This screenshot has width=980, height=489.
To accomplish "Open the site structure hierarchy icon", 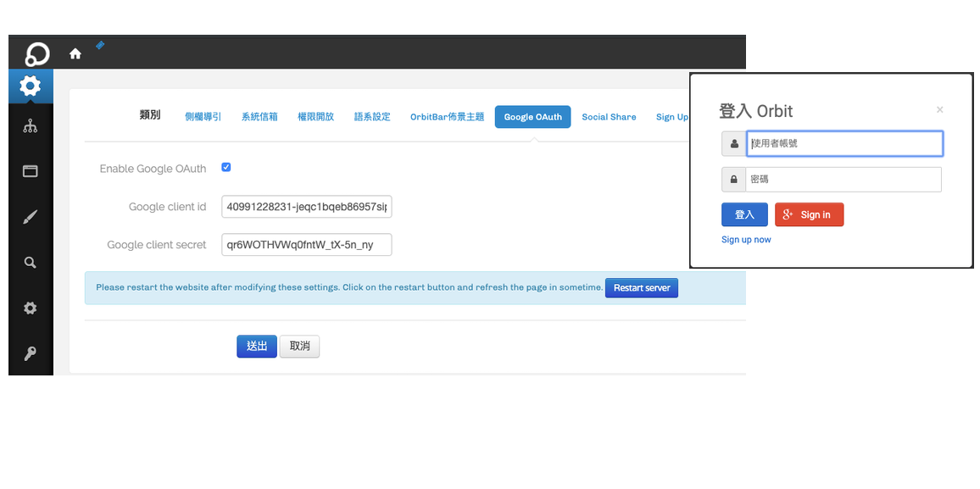I will [31, 127].
